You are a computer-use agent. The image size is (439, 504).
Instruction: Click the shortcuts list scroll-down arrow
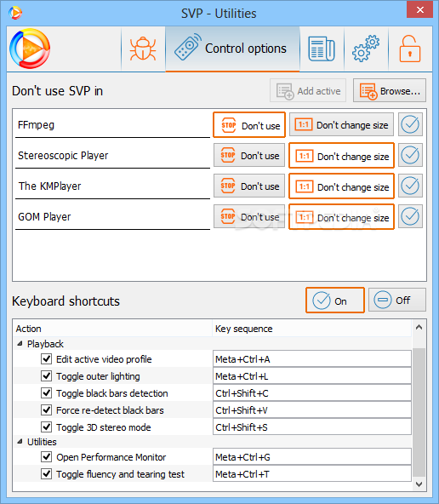coord(419,484)
